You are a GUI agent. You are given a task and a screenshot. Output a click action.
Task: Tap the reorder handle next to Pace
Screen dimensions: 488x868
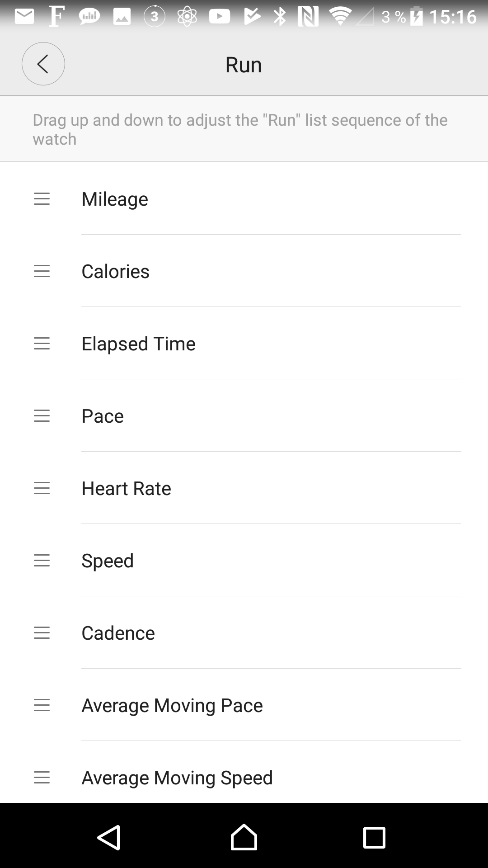(x=42, y=416)
